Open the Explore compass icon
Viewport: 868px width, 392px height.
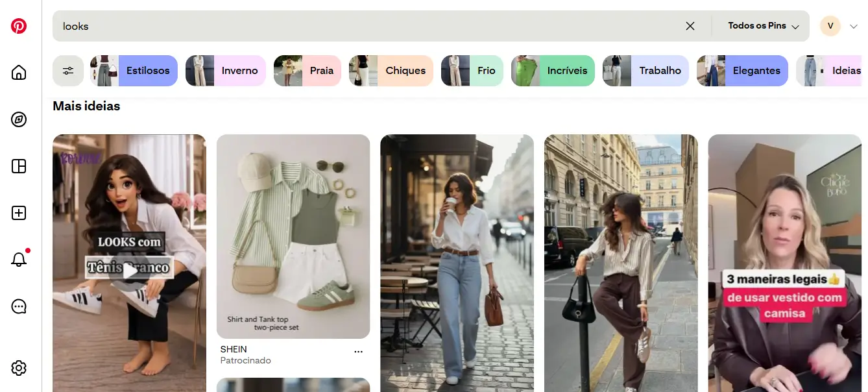tap(19, 119)
